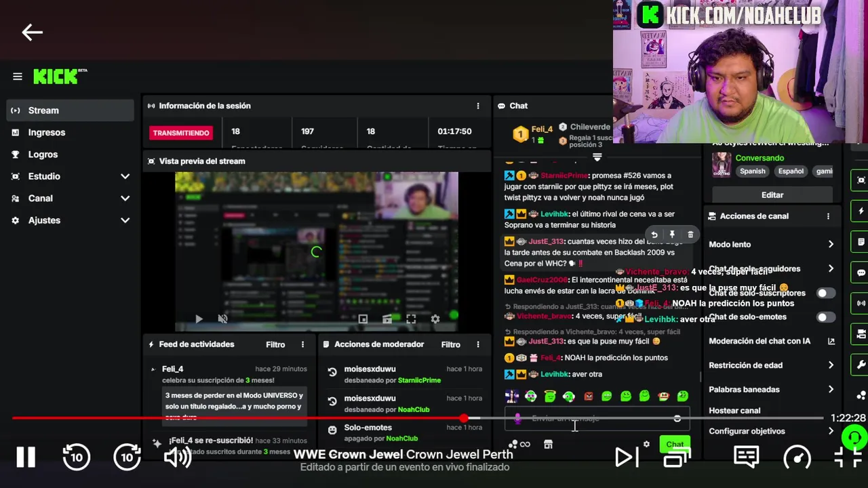
Task: Open Modo lento options chevron
Action: 831,245
